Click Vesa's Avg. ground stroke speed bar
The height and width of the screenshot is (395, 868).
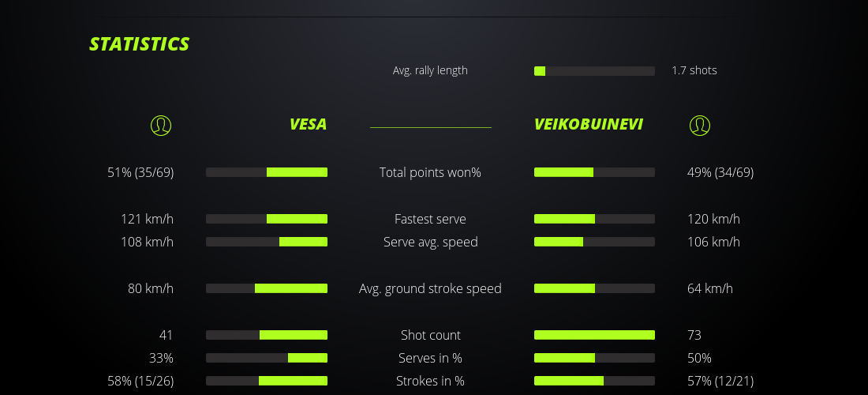click(267, 288)
